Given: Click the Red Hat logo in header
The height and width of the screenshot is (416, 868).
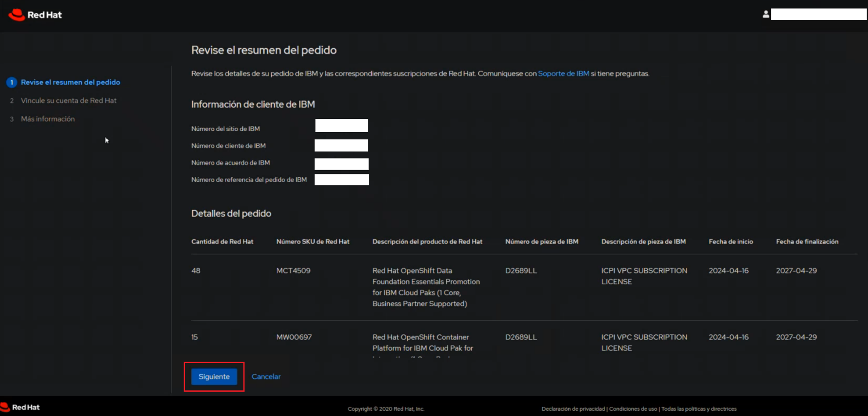Looking at the screenshot, I should [35, 15].
